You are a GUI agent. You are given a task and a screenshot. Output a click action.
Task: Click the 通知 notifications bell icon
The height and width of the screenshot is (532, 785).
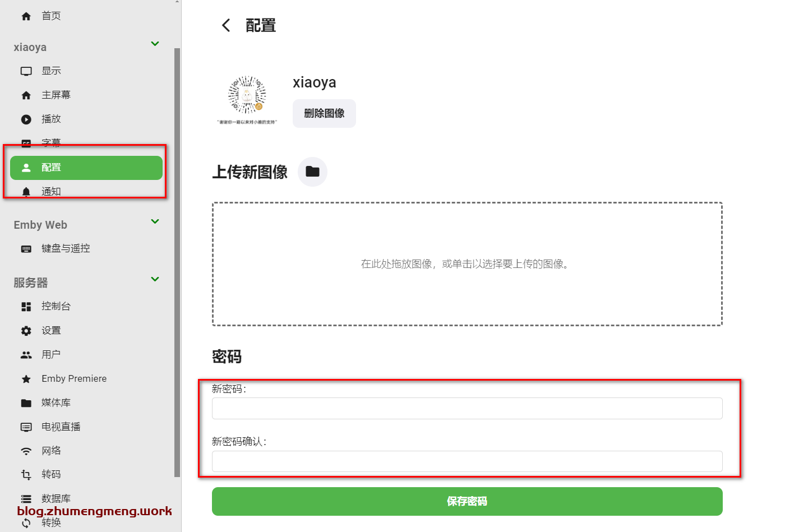click(26, 191)
